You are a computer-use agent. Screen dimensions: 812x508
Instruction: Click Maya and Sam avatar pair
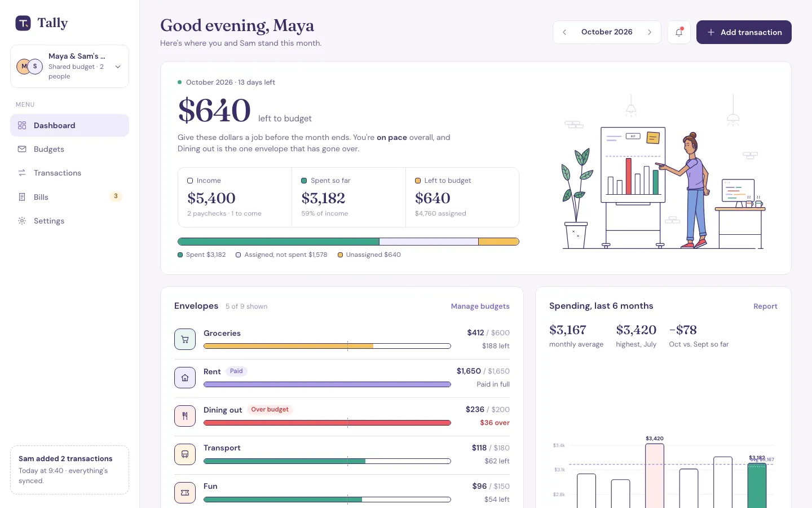pyautogui.click(x=29, y=66)
